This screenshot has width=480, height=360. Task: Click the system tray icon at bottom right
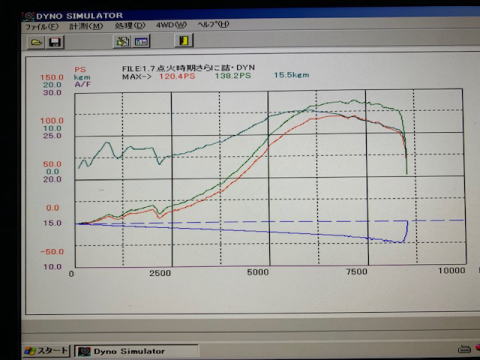pyautogui.click(x=464, y=349)
